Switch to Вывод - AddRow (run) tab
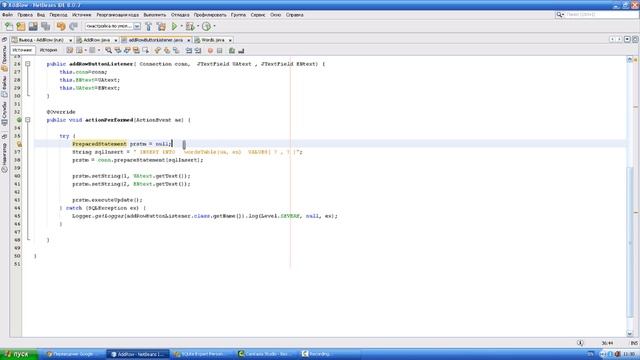640x360 pixels. pos(42,40)
